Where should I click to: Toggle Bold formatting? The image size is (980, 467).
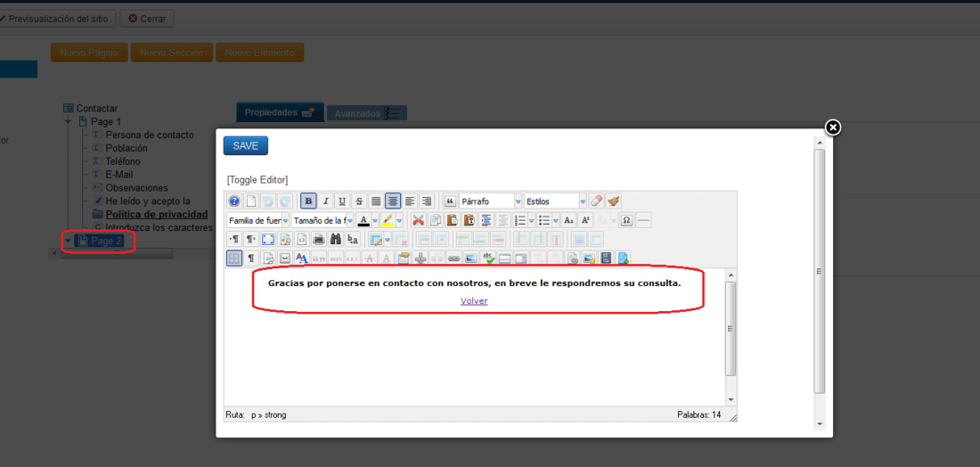tap(307, 201)
